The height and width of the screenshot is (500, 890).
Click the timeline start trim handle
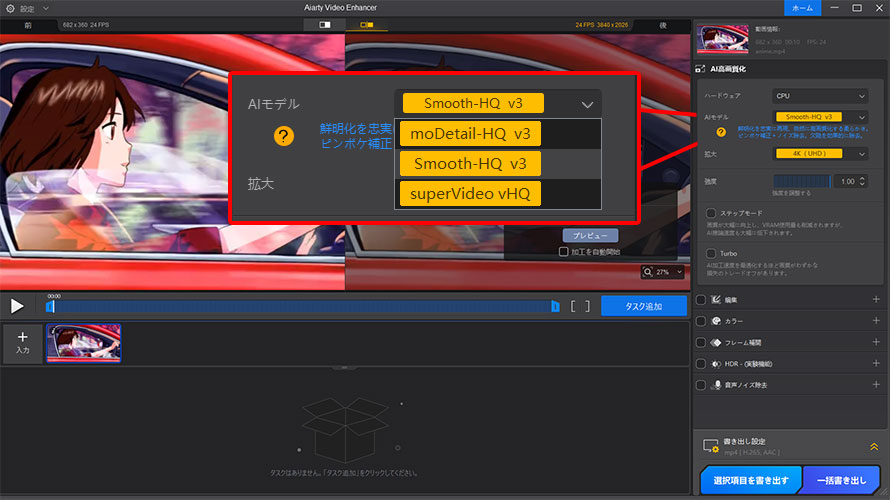[49, 306]
